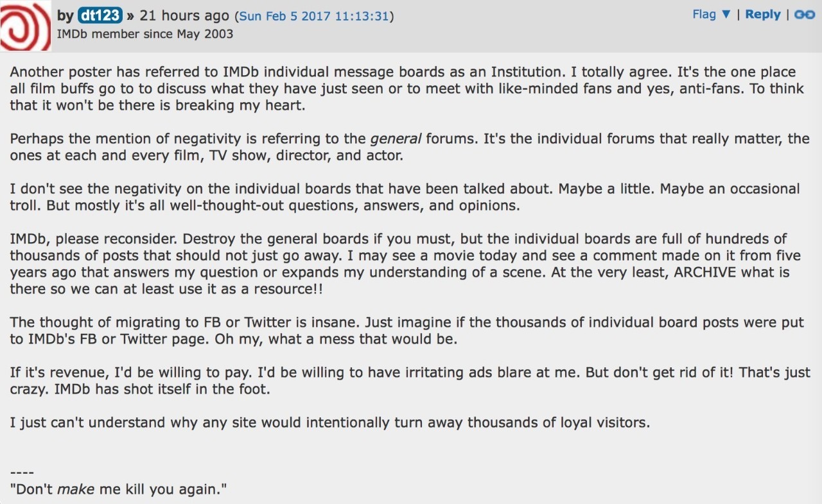Click the italic word "make" in the signature
822x504 pixels.
[x=75, y=489]
